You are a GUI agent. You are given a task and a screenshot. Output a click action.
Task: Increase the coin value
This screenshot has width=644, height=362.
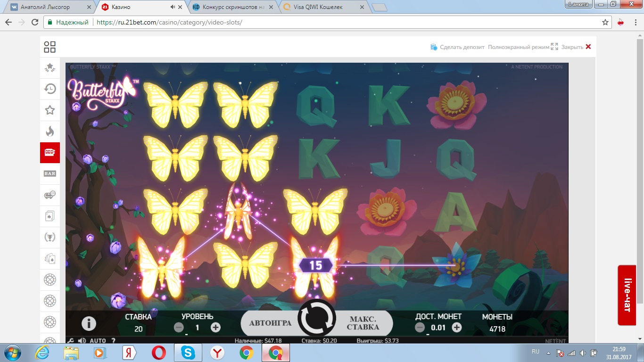(x=456, y=328)
